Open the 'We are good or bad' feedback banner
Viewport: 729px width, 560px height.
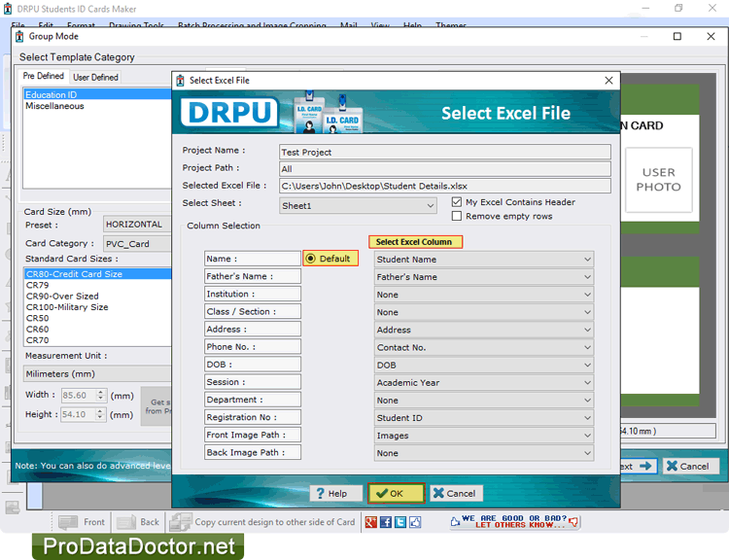[514, 521]
